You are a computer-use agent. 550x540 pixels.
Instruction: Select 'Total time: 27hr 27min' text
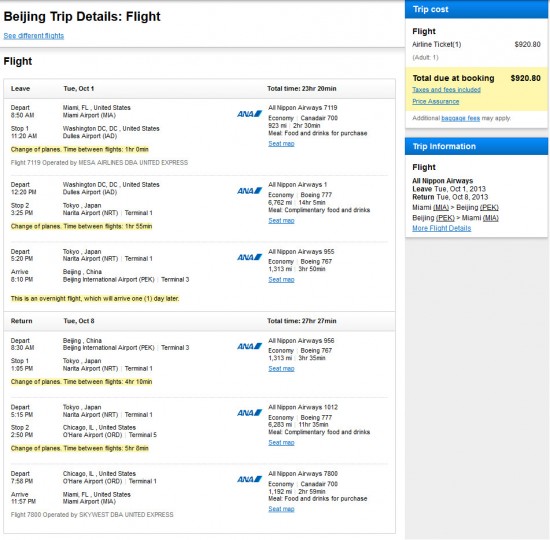click(x=302, y=321)
